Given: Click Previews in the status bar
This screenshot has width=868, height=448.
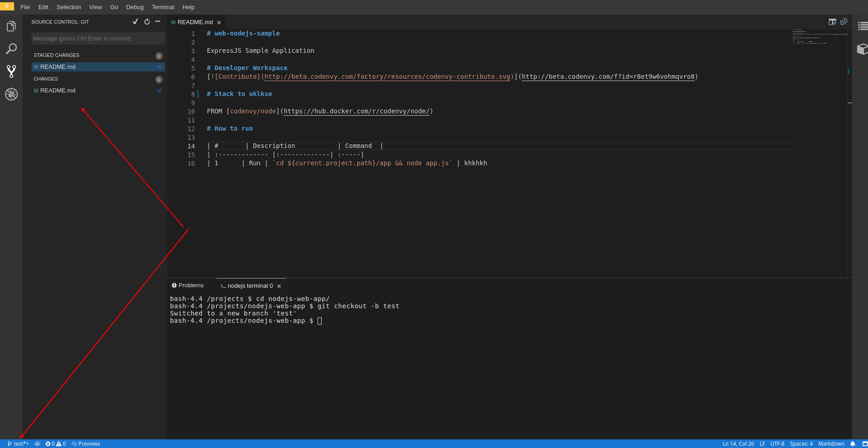Looking at the screenshot, I should tap(86, 444).
